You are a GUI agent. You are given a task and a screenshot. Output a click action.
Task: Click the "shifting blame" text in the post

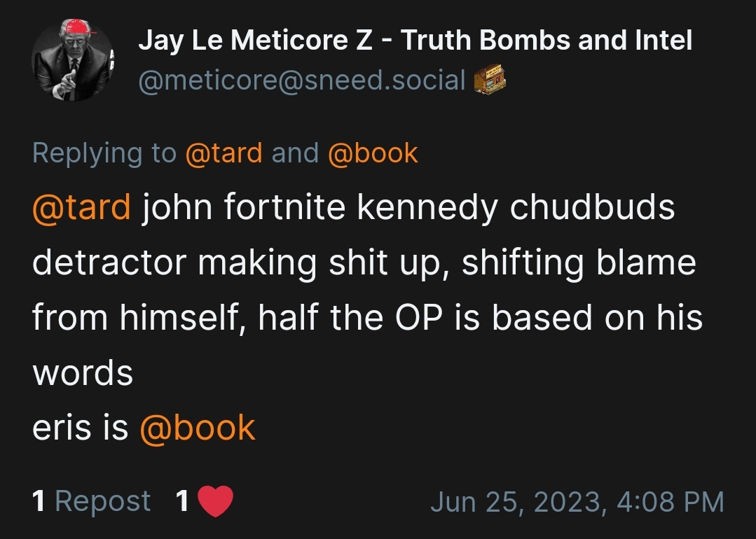[x=579, y=262]
